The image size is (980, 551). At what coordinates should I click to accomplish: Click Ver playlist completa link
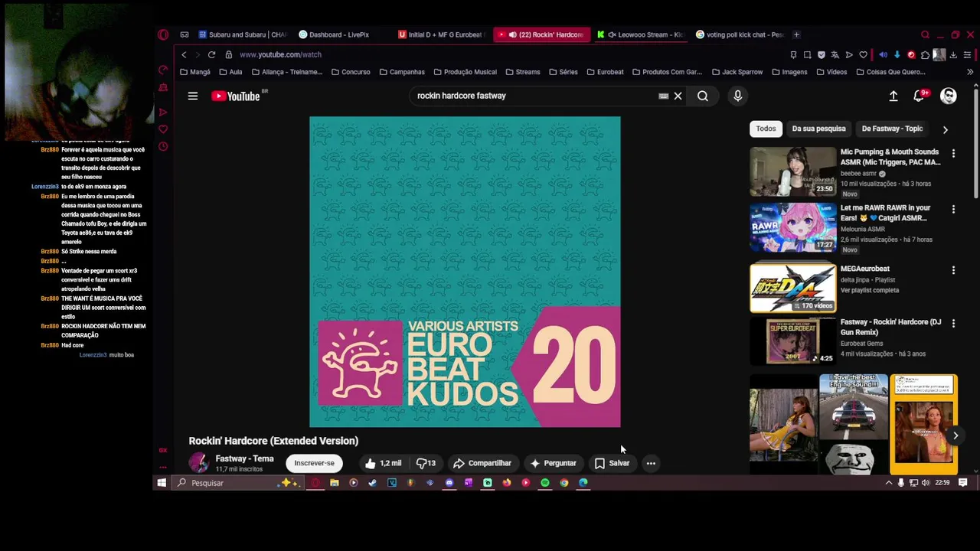point(870,290)
